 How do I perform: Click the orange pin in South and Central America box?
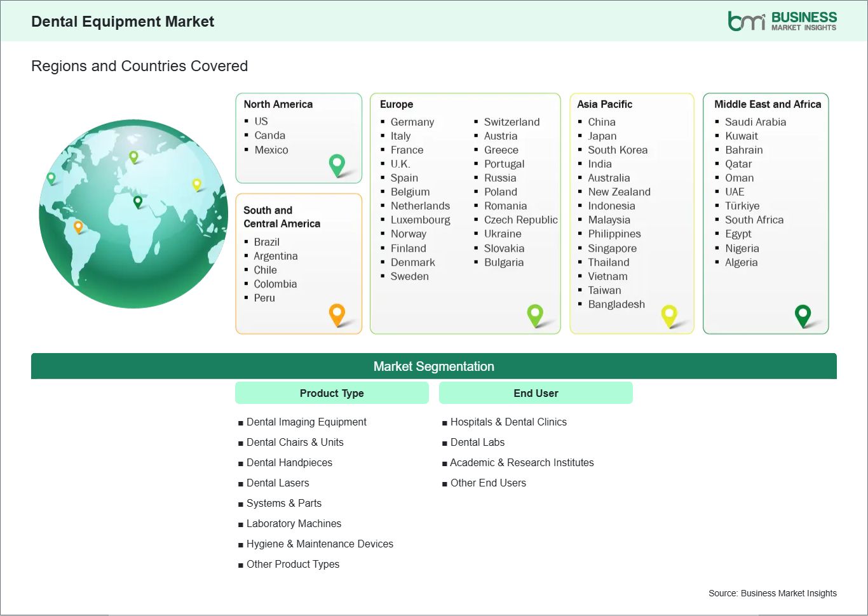point(337,314)
